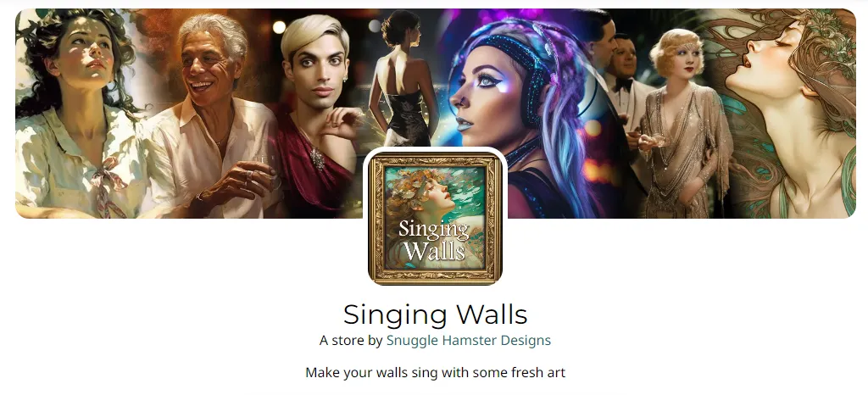Image resolution: width=868 pixels, height=395 pixels.
Task: Click the dark-haired woman in white blouse
Action: 77,111
